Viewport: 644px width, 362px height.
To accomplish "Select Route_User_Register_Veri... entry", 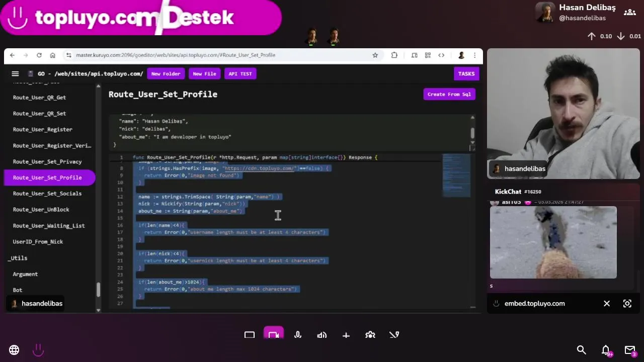I will pos(52,146).
